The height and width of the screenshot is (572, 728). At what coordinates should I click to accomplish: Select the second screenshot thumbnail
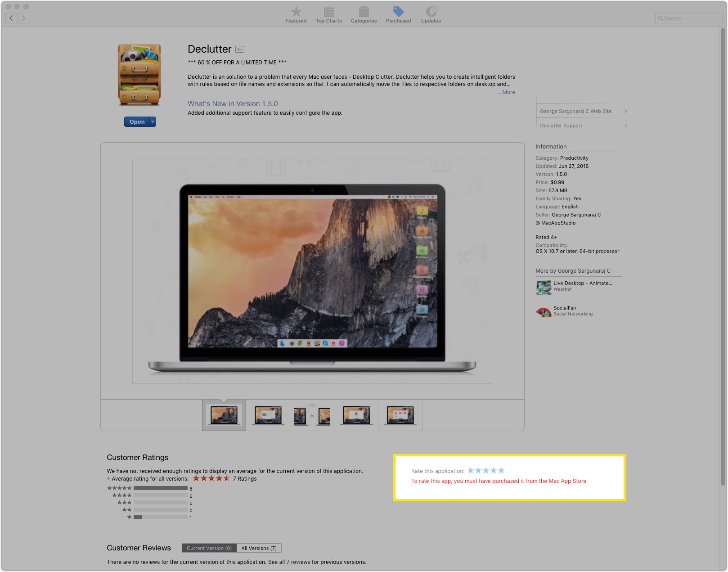point(268,415)
